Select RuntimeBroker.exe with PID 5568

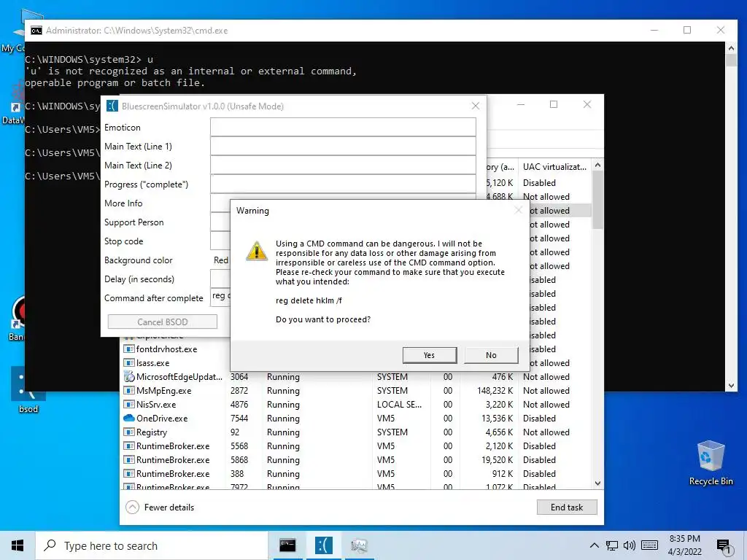coord(356,446)
